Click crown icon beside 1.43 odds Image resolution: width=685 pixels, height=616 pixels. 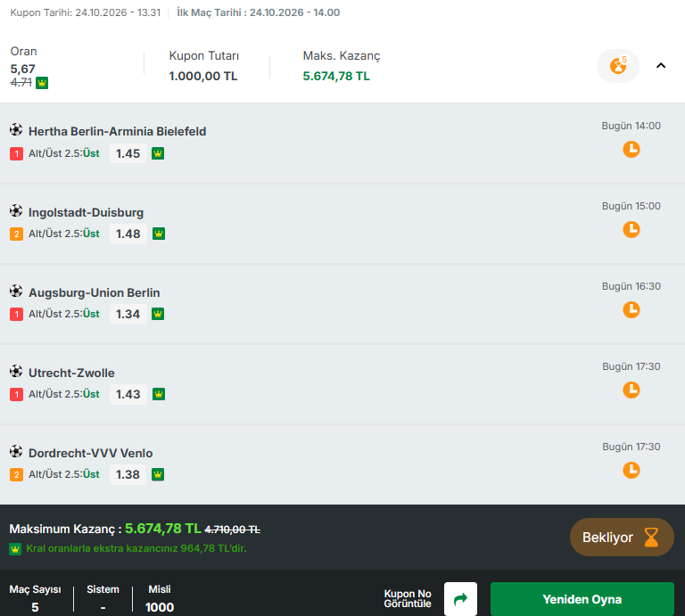coord(159,394)
